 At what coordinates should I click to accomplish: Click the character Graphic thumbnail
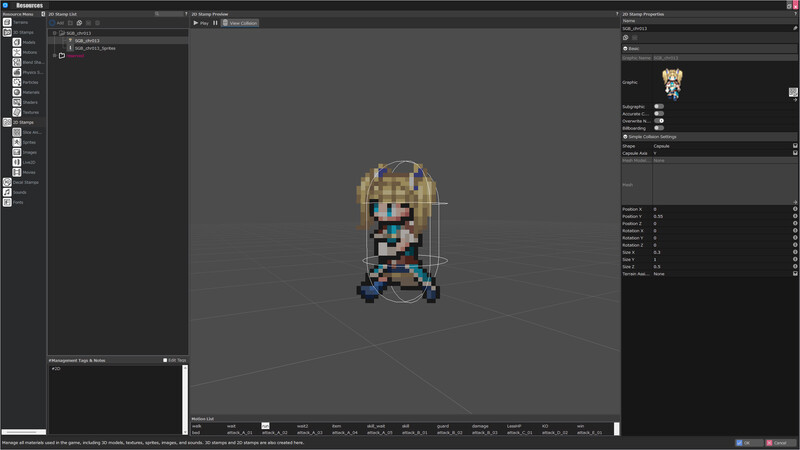click(x=672, y=84)
